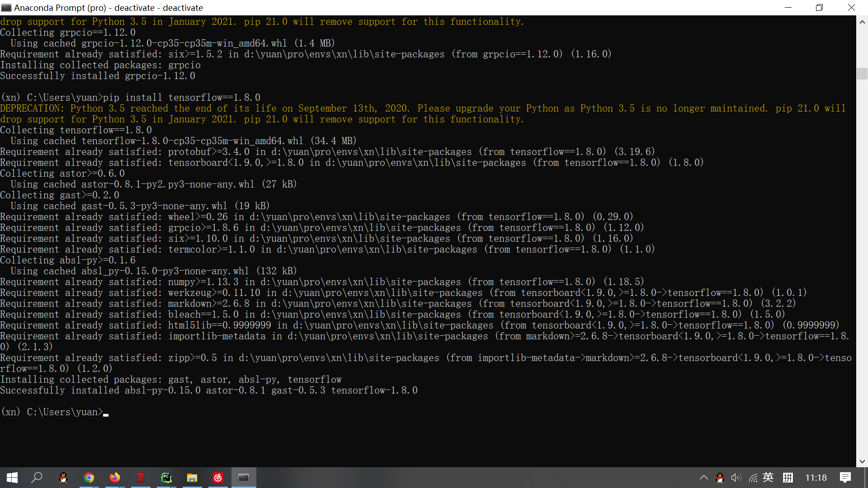Open NetEase Cloud Music taskbar icon

[218, 478]
